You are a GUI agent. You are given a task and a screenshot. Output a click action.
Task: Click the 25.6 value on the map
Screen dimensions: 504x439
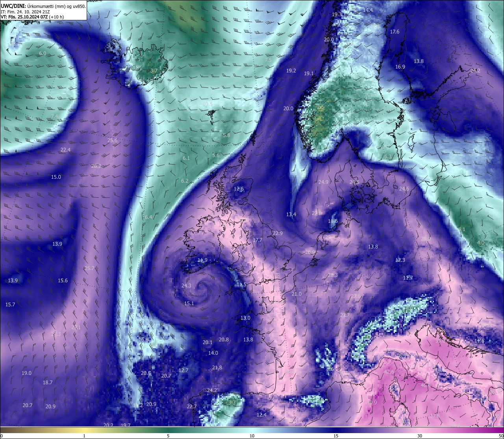(x=112, y=140)
